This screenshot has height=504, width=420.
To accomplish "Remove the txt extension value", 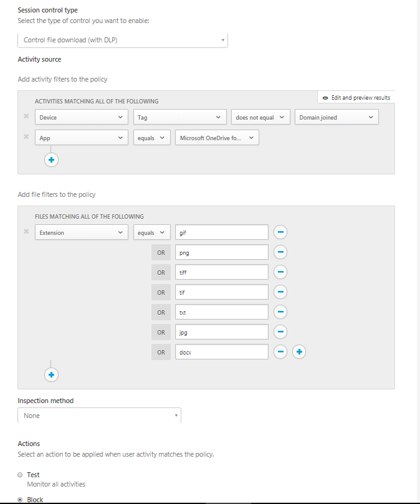I will 280,311.
